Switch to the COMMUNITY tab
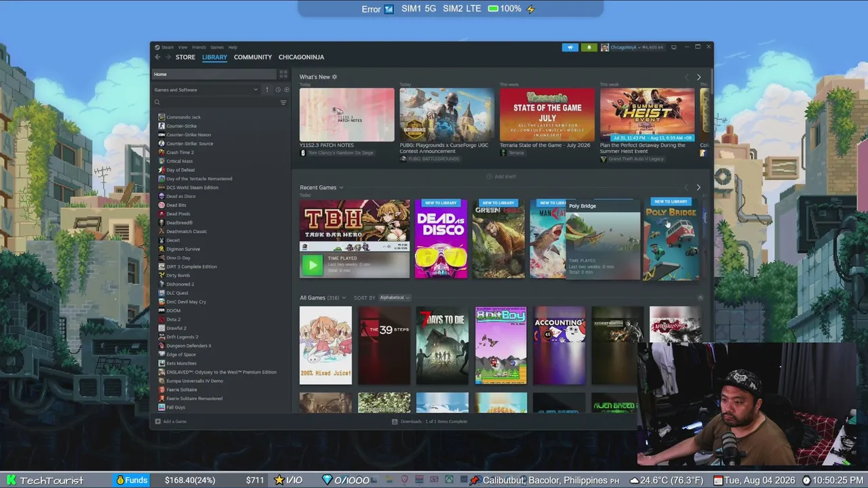Screen dimensions: 868x488 (x=253, y=57)
